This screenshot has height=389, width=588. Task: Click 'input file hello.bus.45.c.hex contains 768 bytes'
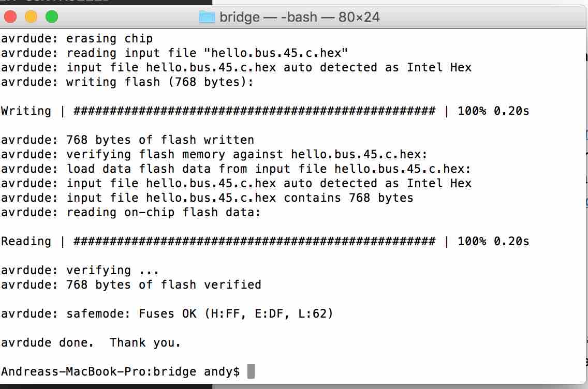click(240, 198)
